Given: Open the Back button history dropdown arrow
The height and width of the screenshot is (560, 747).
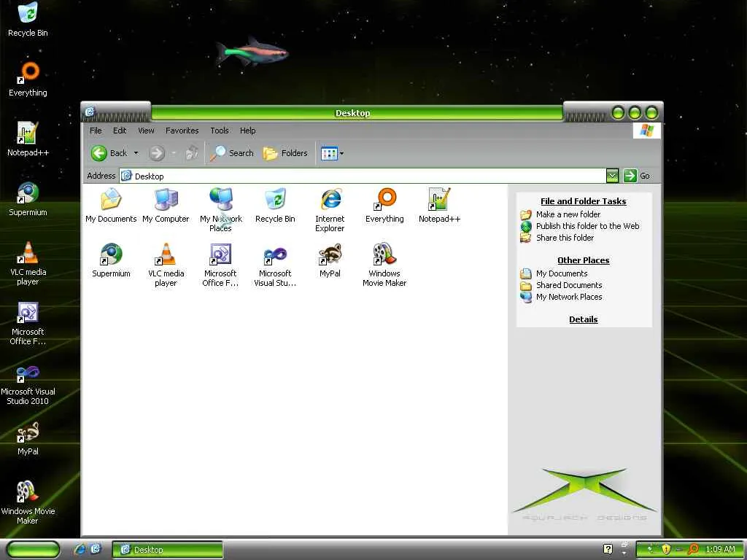Looking at the screenshot, I should [136, 153].
